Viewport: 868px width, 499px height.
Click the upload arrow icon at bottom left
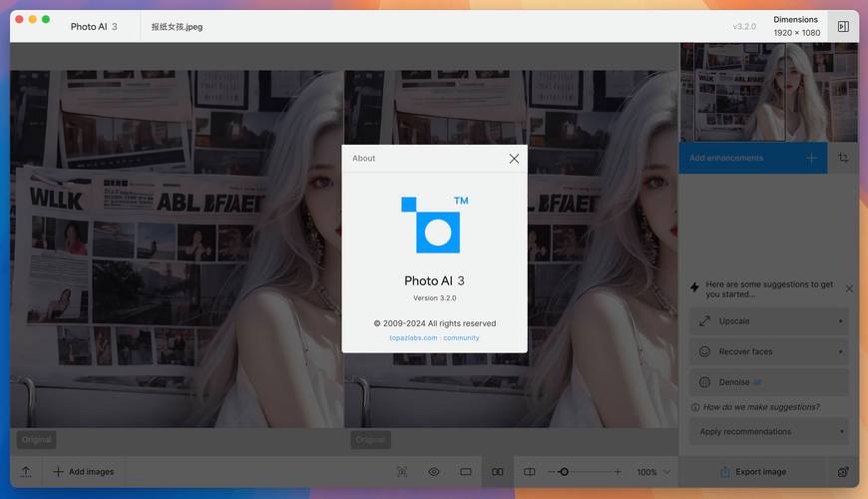pyautogui.click(x=26, y=472)
